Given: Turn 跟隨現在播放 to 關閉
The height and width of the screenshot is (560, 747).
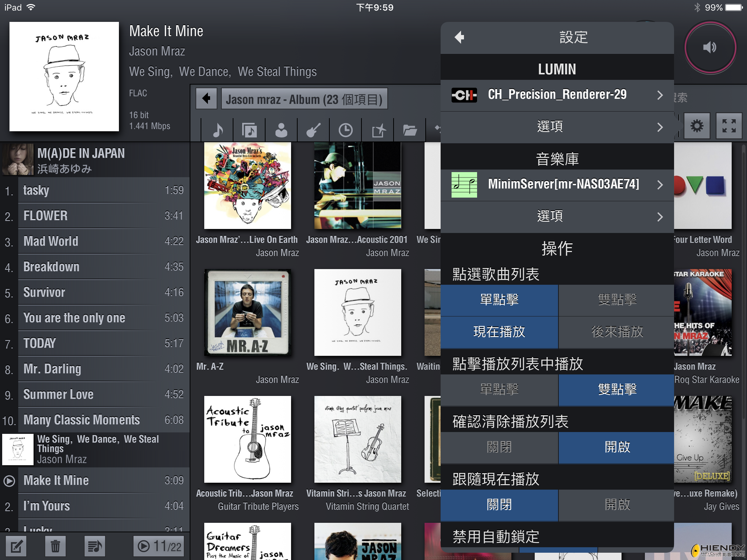Looking at the screenshot, I should (499, 505).
